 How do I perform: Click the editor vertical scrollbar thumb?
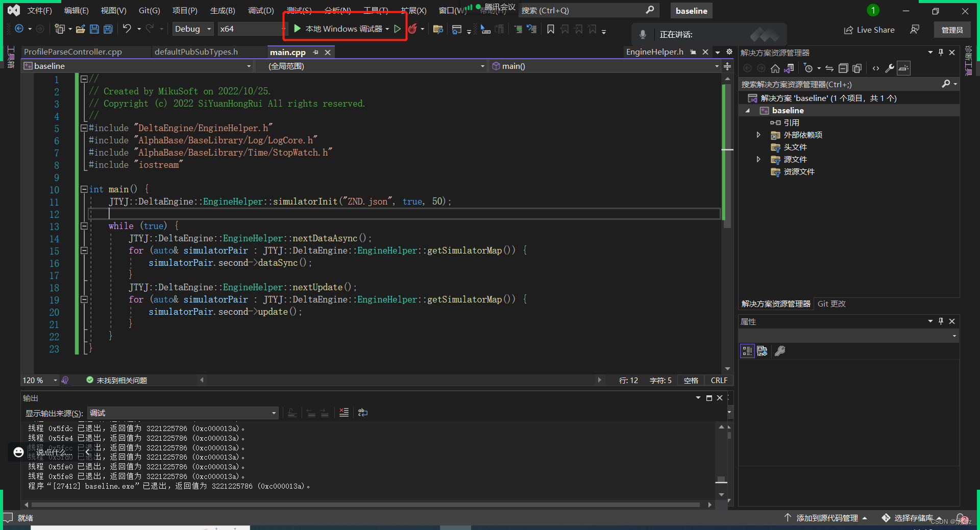click(727, 156)
